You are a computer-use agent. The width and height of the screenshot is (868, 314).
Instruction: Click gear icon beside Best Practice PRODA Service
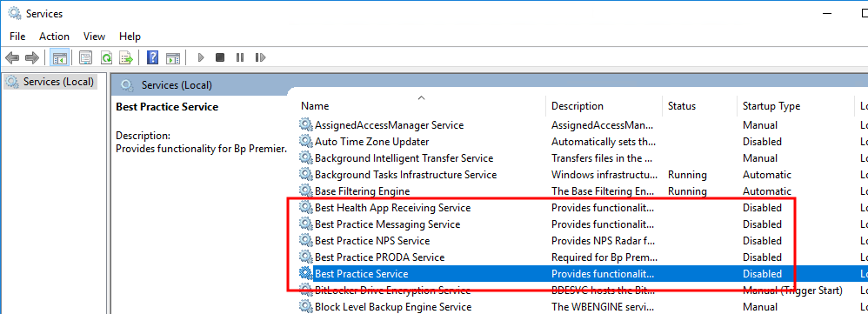tap(305, 257)
